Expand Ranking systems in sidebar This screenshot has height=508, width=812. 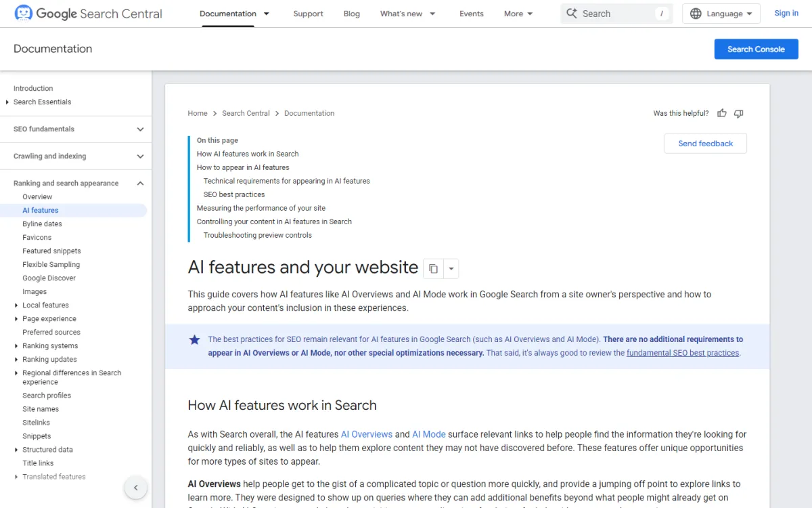coord(16,346)
